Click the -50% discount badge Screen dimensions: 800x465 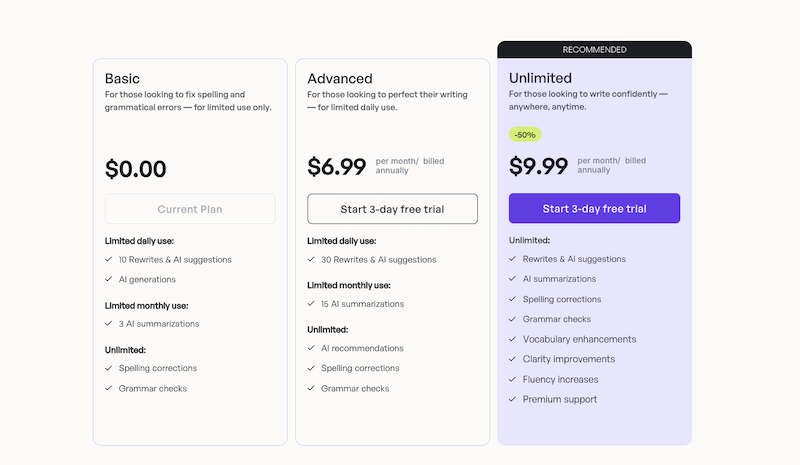(525, 134)
